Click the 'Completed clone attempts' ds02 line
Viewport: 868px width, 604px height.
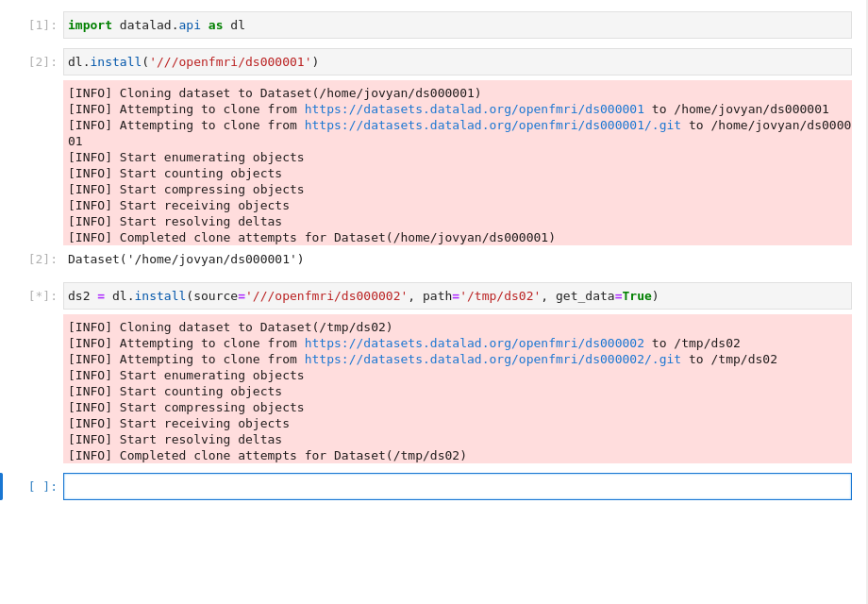267,455
